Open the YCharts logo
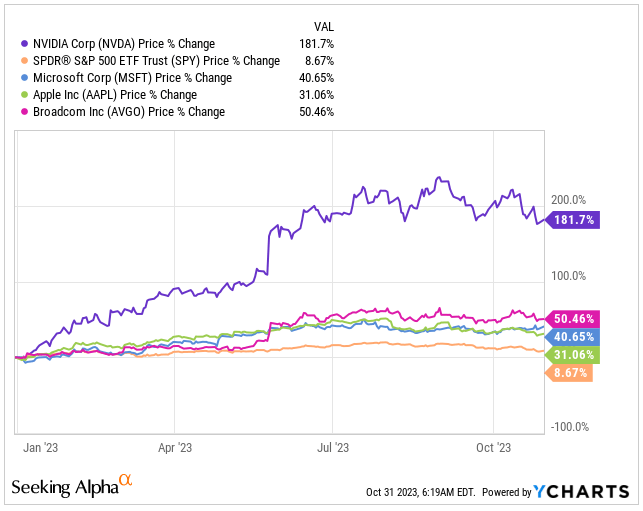Screen dimensions: 643x511 (x=581, y=491)
